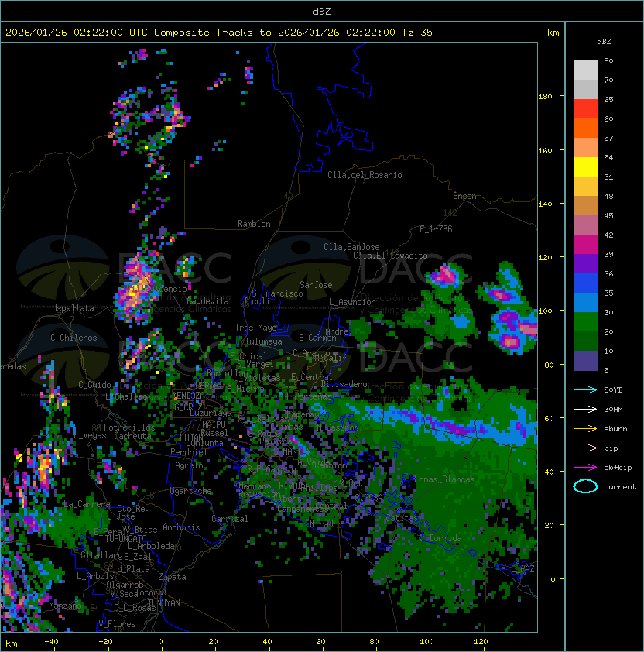Click the 'TUPUNGATO' map label
Image resolution: width=644 pixels, height=652 pixels.
pos(125,538)
